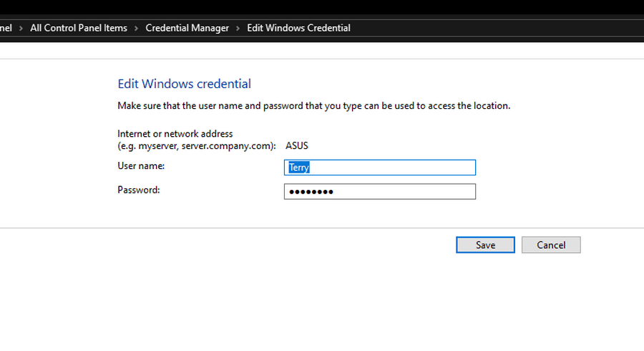The width and height of the screenshot is (644, 351).
Task: Click empty area of the address bar
Action: tap(501, 28)
